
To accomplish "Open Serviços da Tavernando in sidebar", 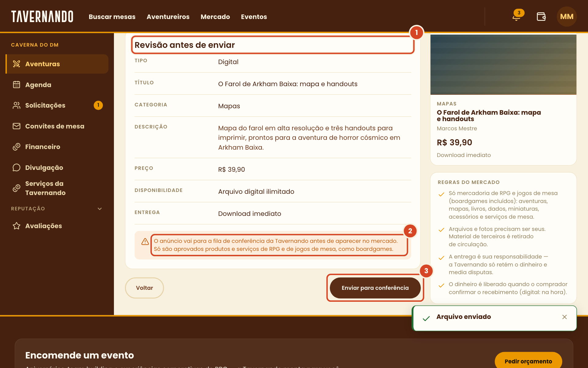I will [57, 188].
